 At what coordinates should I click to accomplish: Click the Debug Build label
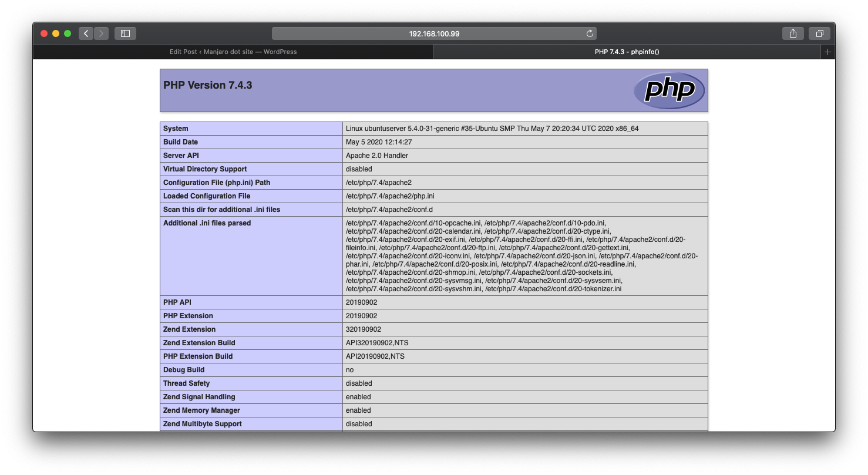[x=184, y=370]
